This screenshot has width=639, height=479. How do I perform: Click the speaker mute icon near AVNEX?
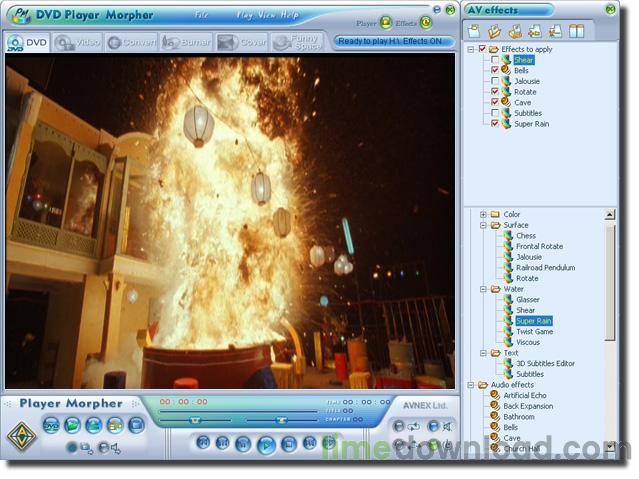click(447, 426)
